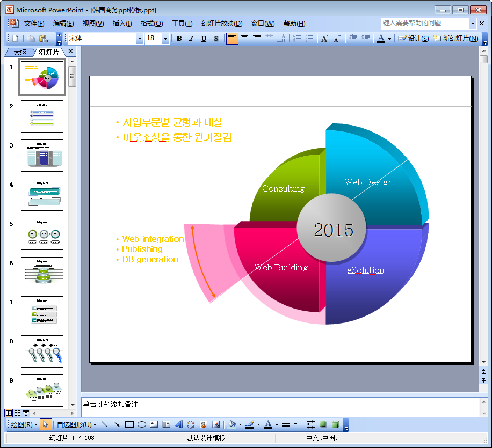The width and height of the screenshot is (492, 448).
Task: Expand the toolbar font color dropdown arrow
Action: click(x=390, y=39)
